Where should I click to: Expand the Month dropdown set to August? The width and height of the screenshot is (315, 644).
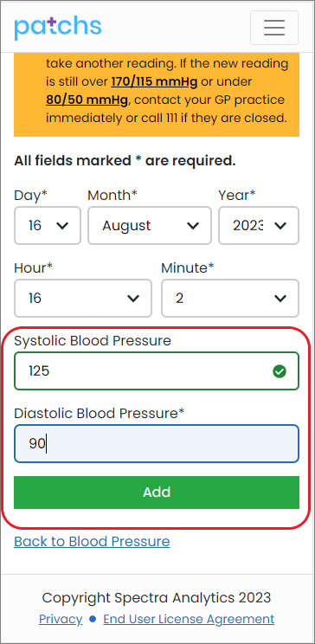pyautogui.click(x=150, y=225)
